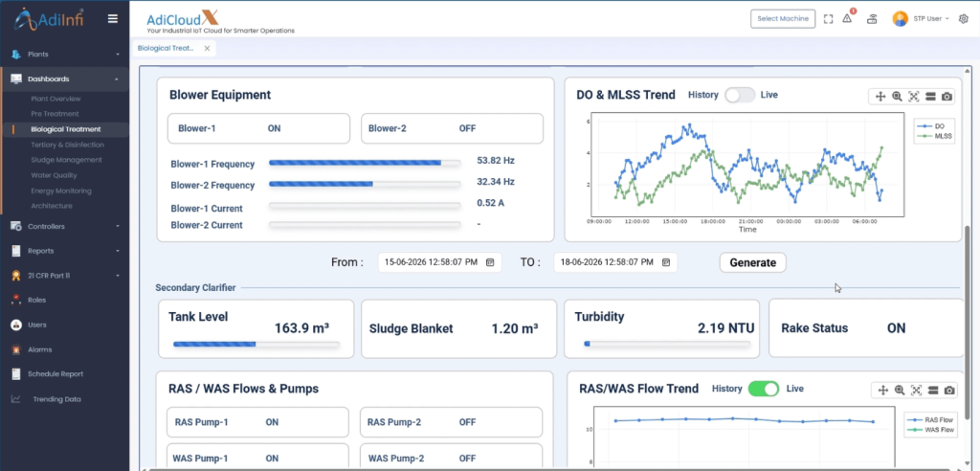The image size is (980, 471).
Task: Toggle DO series in chart legend
Action: [x=934, y=126]
